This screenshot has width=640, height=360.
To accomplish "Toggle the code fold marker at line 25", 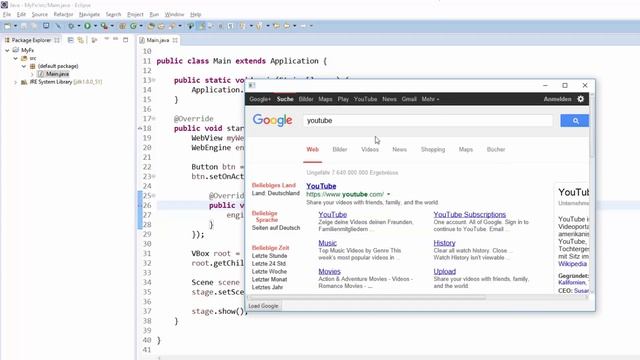I will 154,196.
